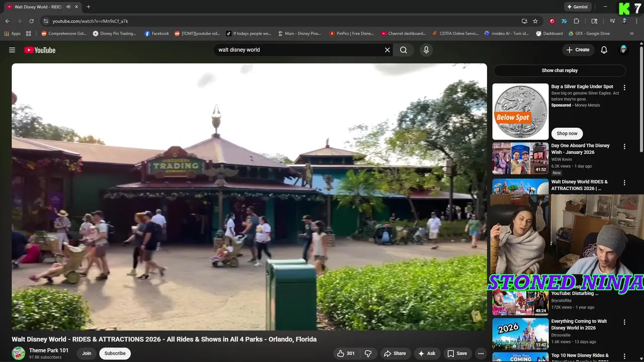This screenshot has width=644, height=362.
Task: Subscribe to Theme Park 101
Action: pyautogui.click(x=115, y=353)
